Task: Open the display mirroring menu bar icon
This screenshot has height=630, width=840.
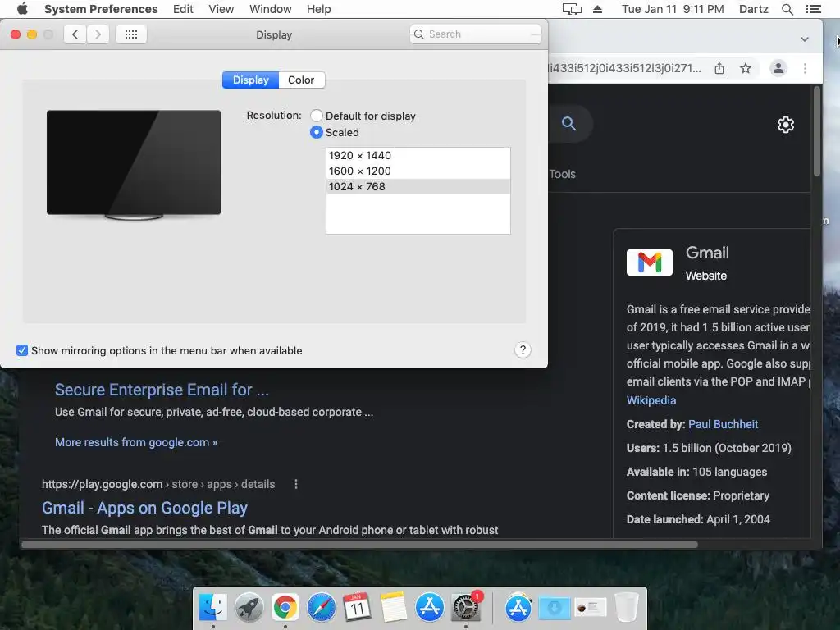Action: tap(572, 9)
